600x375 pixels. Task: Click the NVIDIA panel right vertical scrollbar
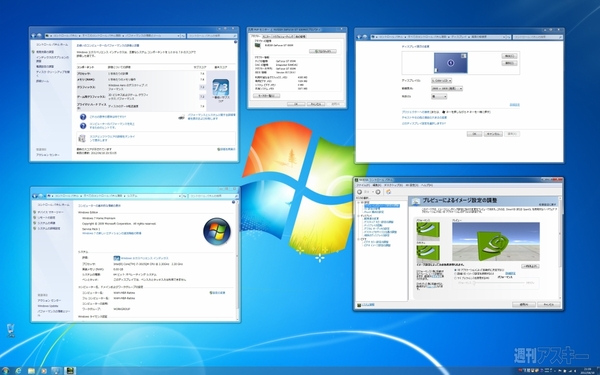561,247
